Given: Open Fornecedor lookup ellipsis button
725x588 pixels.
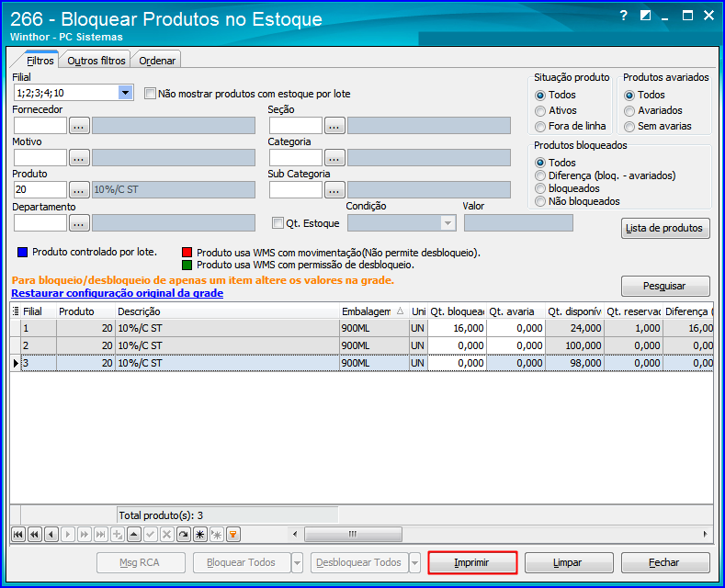Looking at the screenshot, I should point(79,126).
